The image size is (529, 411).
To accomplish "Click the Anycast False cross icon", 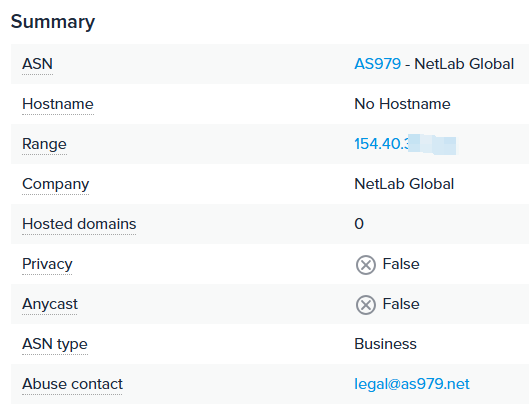I will coord(366,305).
